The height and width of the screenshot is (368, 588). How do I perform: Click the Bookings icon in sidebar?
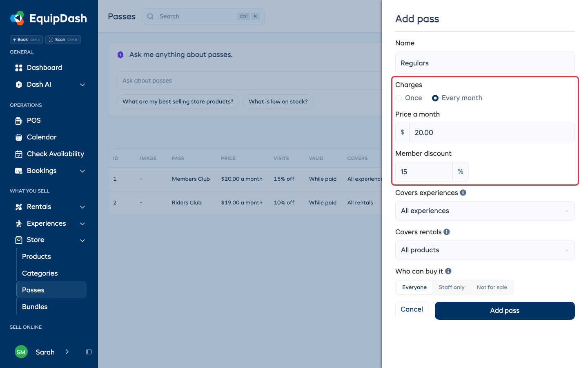point(19,171)
